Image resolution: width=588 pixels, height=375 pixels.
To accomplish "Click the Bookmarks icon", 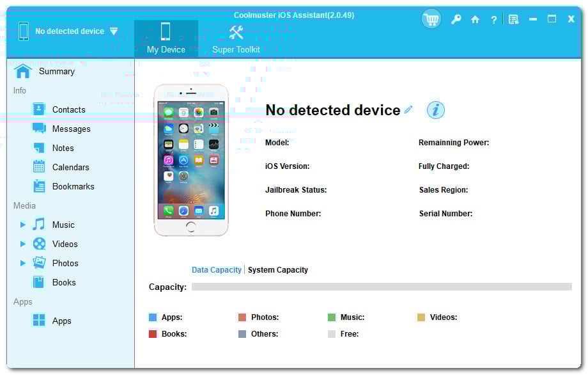I will tap(39, 186).
